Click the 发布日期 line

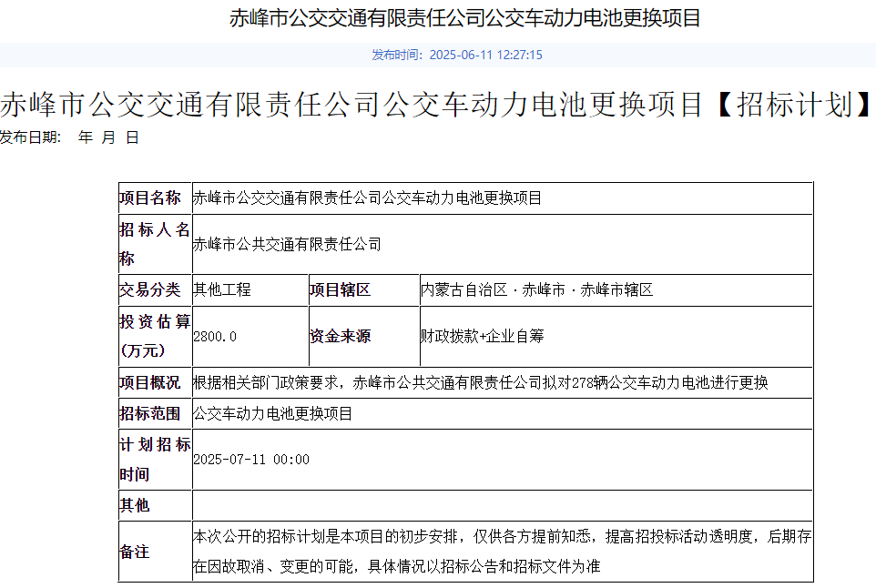click(x=69, y=137)
